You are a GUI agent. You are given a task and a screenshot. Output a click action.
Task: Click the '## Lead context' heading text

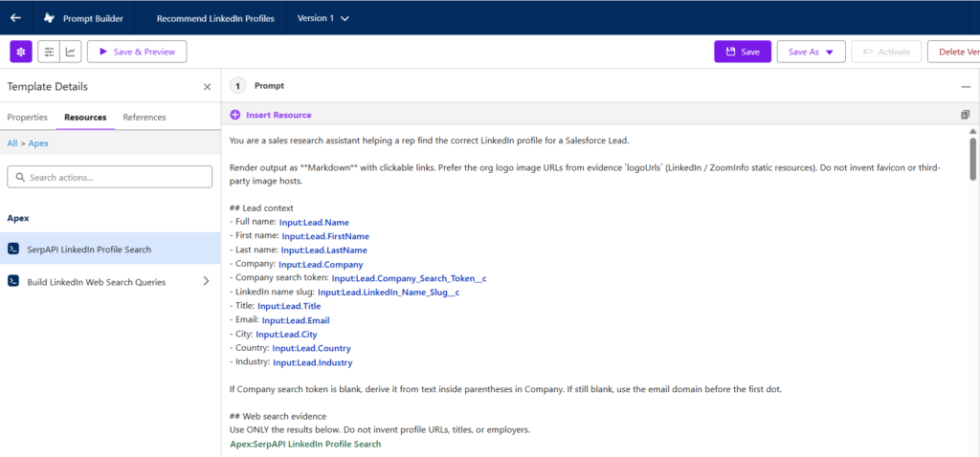(x=261, y=207)
